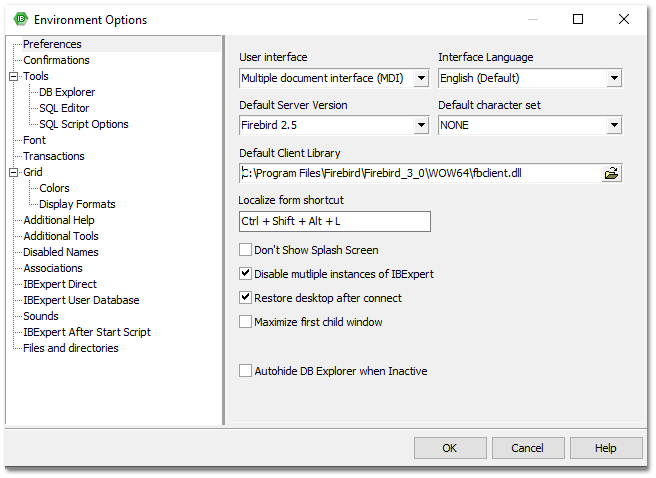Click the Default Client Library path field
The height and width of the screenshot is (478, 656).
click(420, 173)
